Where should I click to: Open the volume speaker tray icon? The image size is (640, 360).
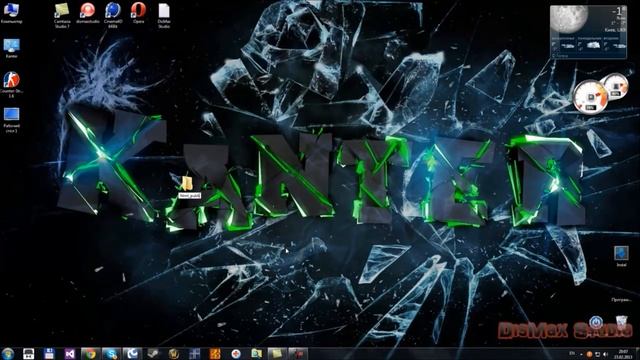[x=605, y=354]
